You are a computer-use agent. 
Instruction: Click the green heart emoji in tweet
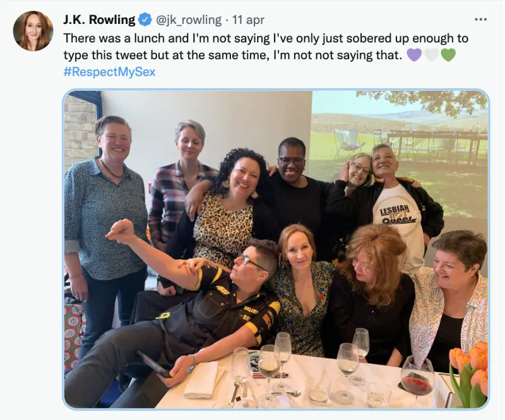pos(448,55)
